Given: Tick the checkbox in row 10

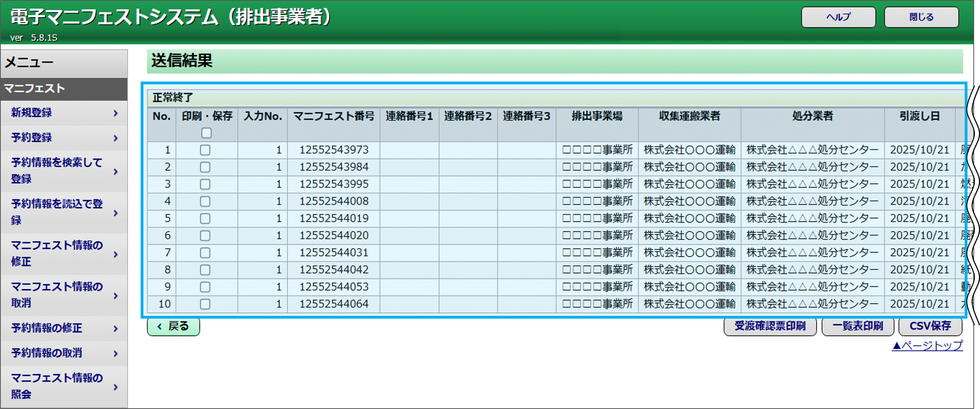Looking at the screenshot, I should click(205, 304).
